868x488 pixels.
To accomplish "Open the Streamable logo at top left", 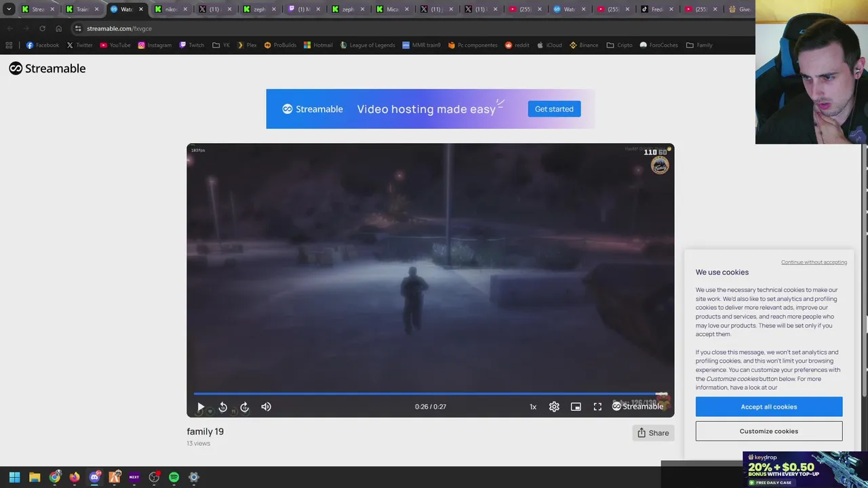I will (47, 68).
